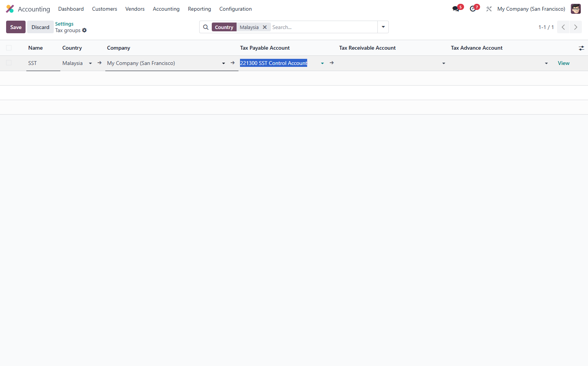Image resolution: width=588 pixels, height=366 pixels.
Task: Tick the SST row checkbox
Action: tap(9, 63)
